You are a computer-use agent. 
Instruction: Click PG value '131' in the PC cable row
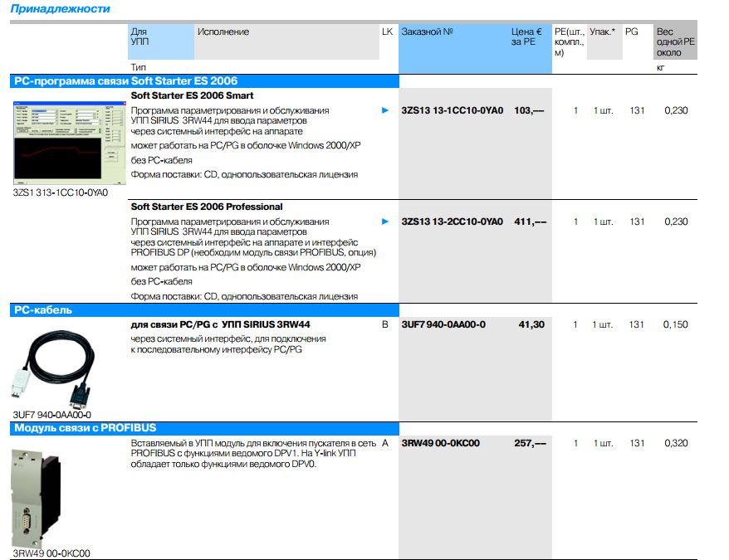coord(637,324)
